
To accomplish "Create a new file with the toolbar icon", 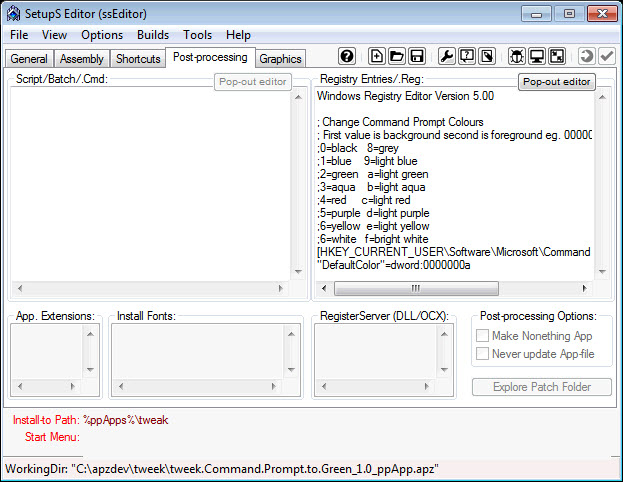I will (x=376, y=56).
